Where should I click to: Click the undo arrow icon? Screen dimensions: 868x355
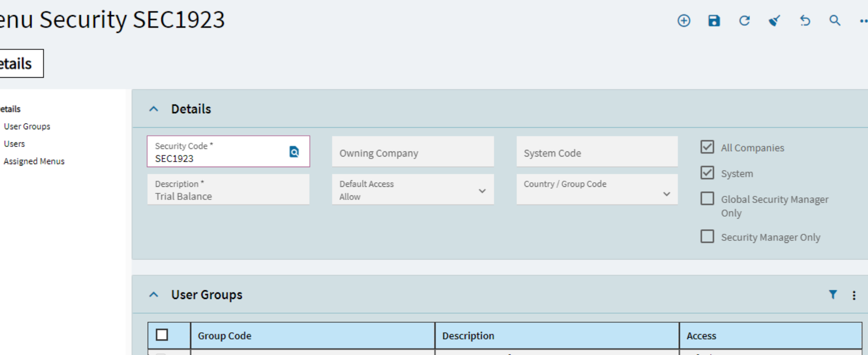coord(805,21)
